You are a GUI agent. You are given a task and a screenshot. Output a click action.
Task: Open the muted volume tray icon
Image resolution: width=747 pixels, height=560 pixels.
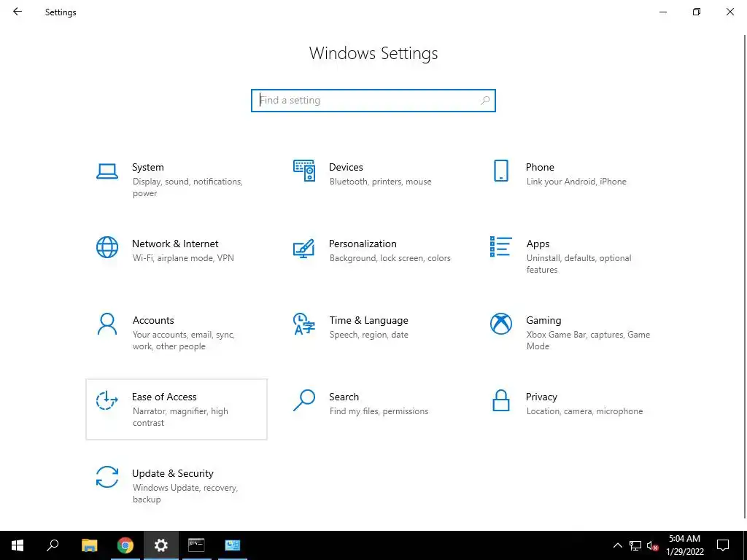coord(652,545)
